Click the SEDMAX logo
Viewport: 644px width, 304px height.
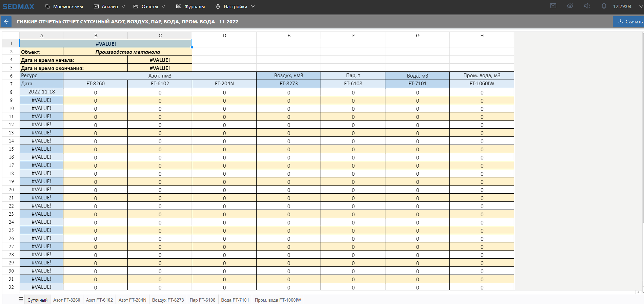19,6
